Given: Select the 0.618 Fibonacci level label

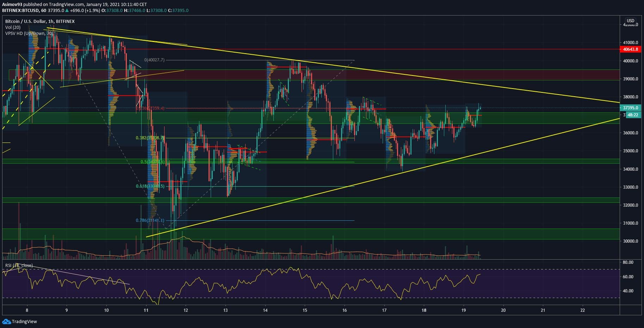Looking at the screenshot, I should click(150, 186).
